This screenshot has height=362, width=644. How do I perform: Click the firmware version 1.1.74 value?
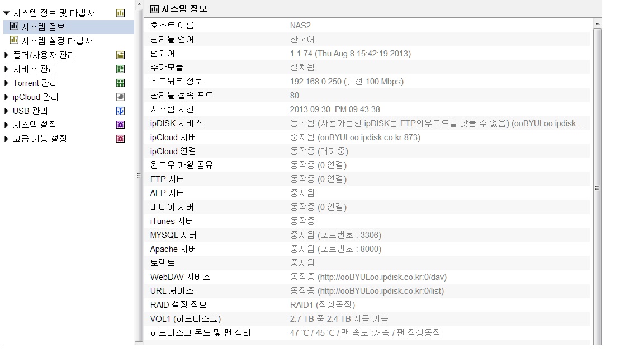(351, 54)
